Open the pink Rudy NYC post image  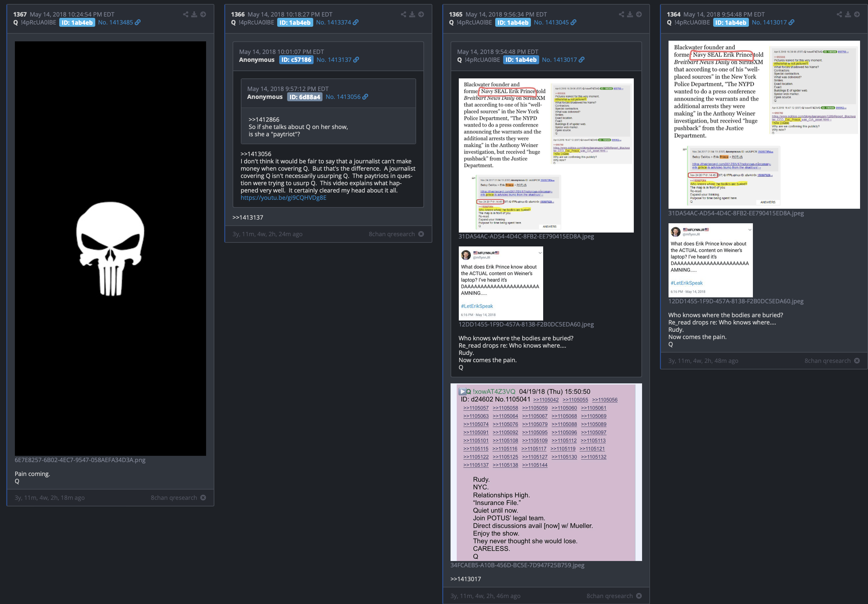[546, 472]
